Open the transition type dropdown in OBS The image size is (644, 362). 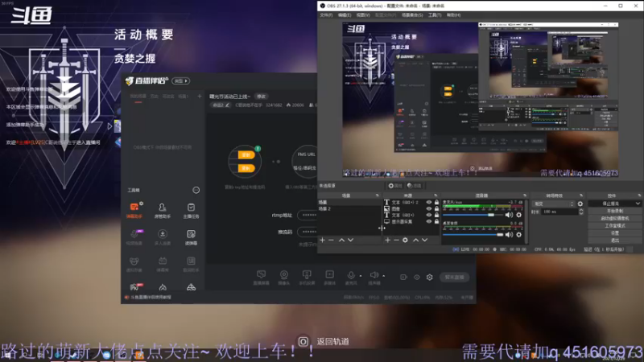(553, 204)
